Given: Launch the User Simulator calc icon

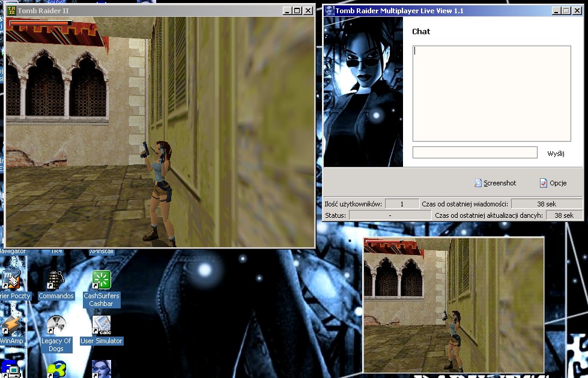Looking at the screenshot, I should pyautogui.click(x=102, y=330).
